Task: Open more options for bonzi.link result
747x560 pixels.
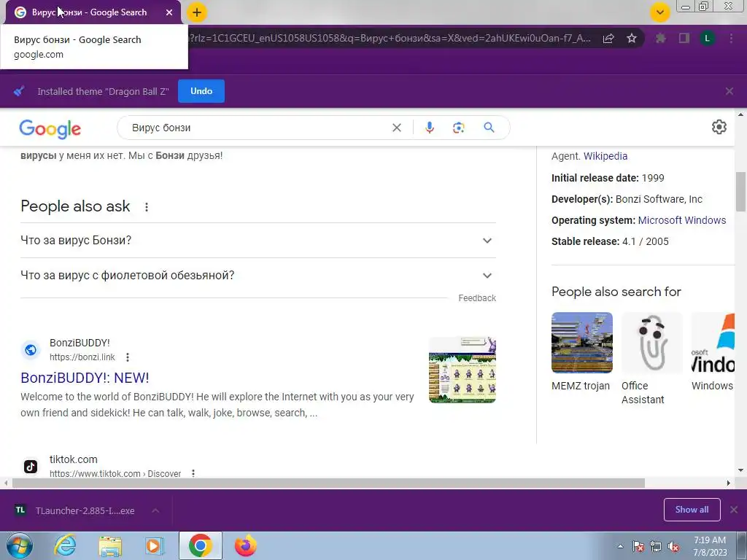Action: click(x=128, y=357)
